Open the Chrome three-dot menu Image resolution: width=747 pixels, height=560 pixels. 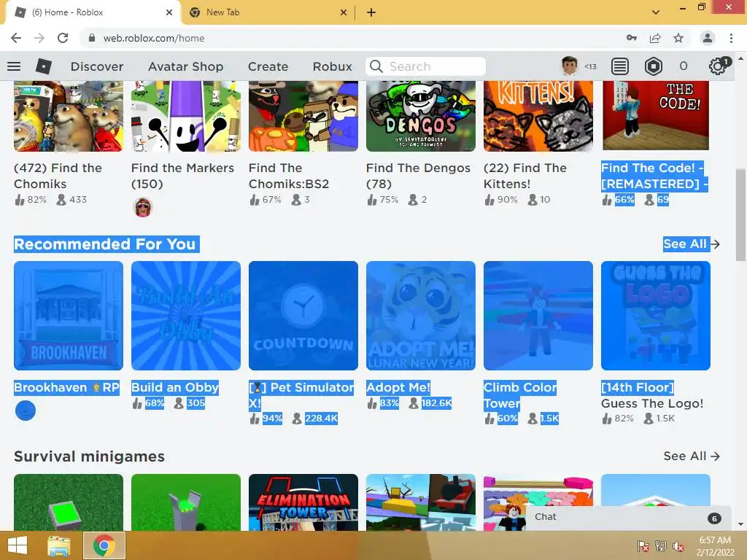click(731, 38)
